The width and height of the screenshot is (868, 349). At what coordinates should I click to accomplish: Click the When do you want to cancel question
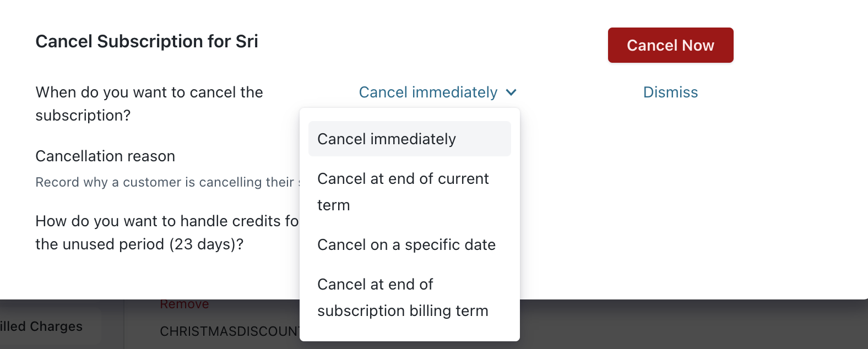coord(149,92)
